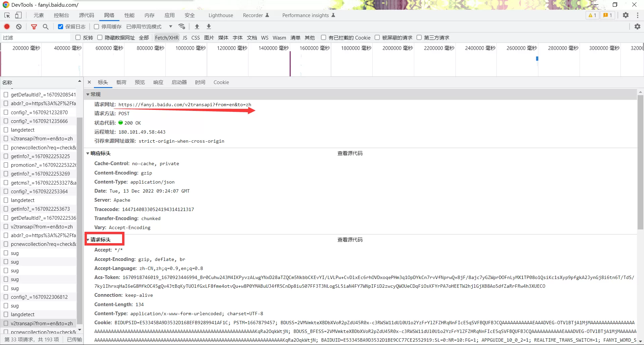
Task: Open the network panel settings gear
Action: click(x=637, y=26)
